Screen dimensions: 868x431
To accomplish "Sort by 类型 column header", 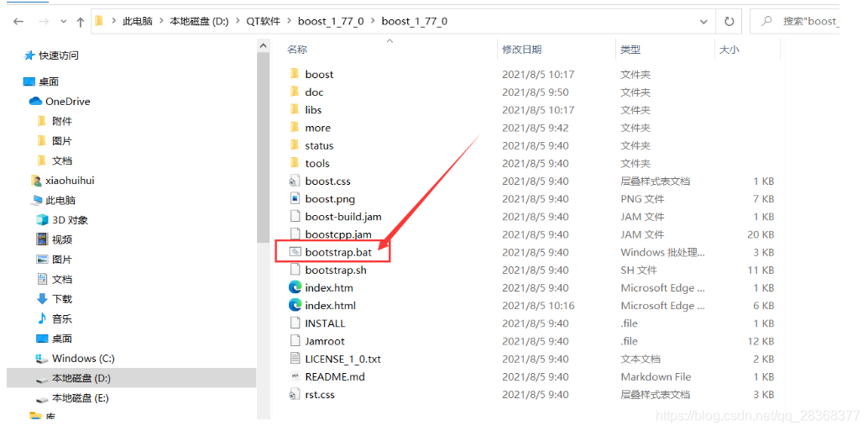I will click(x=630, y=50).
